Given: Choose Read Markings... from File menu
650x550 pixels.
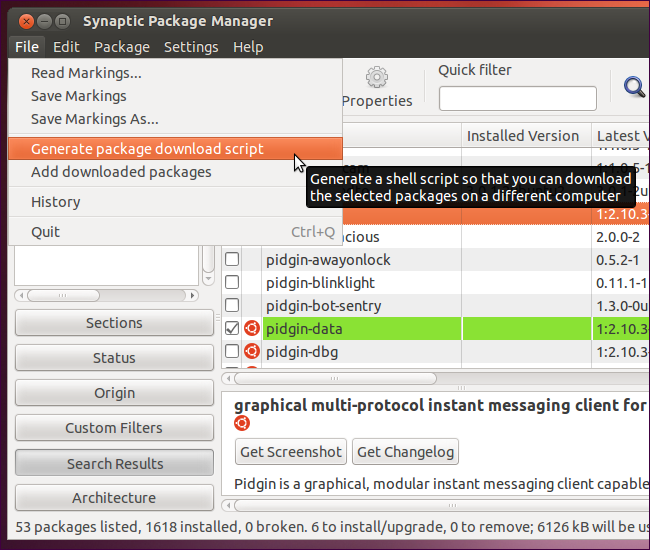Looking at the screenshot, I should pyautogui.click(x=175, y=73).
